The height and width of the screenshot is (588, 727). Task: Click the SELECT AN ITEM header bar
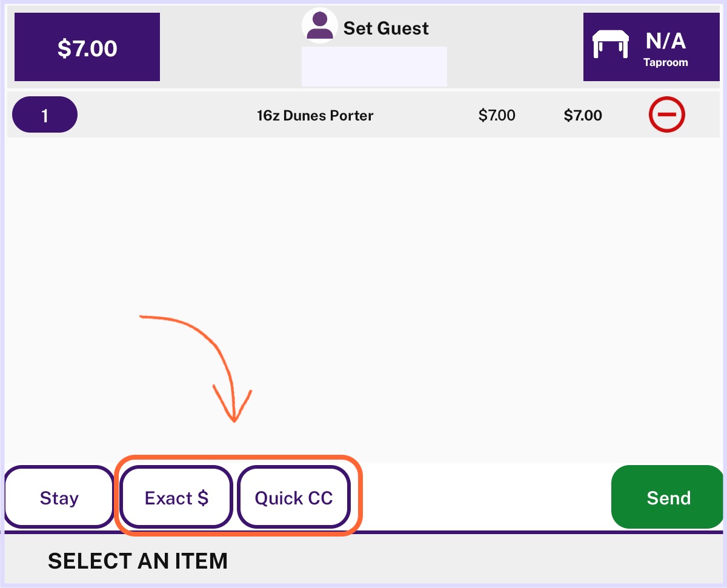(363, 560)
